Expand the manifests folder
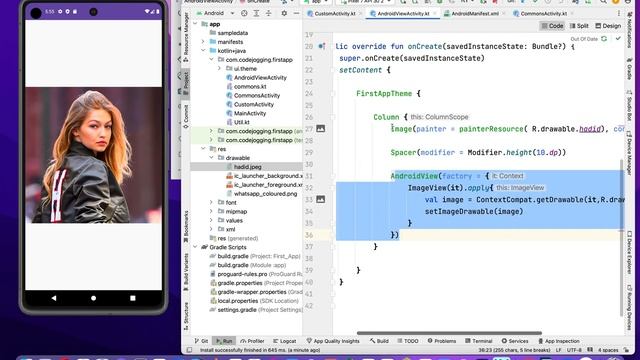The height and width of the screenshot is (360, 640). point(203,42)
